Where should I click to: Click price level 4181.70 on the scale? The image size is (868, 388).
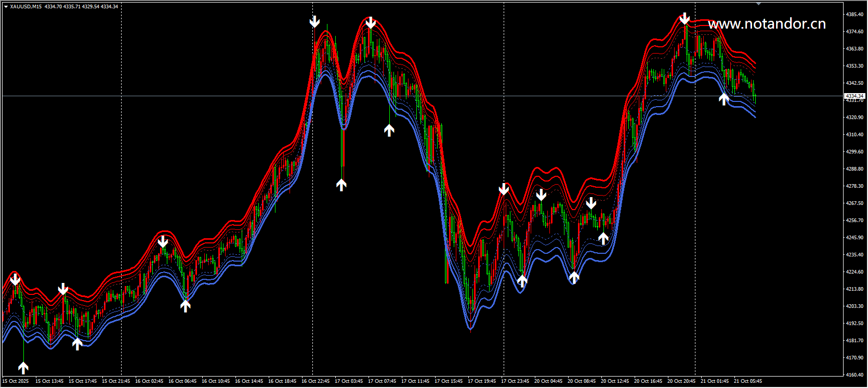tap(854, 341)
